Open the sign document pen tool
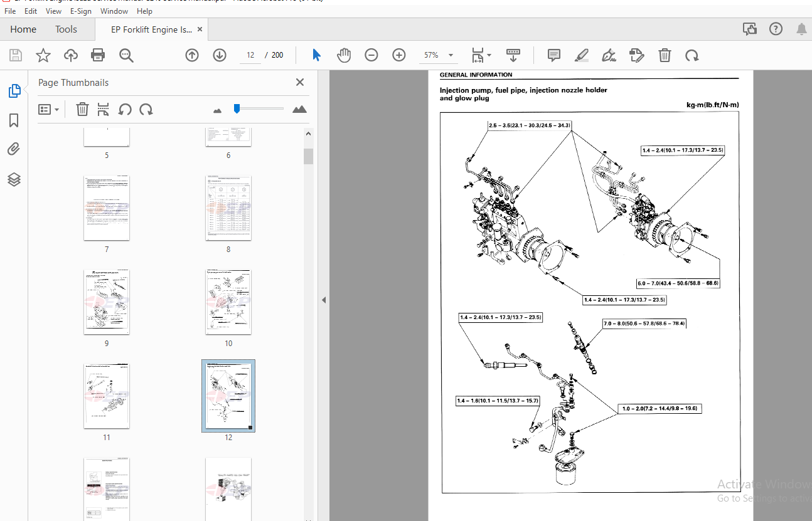 pos(609,55)
